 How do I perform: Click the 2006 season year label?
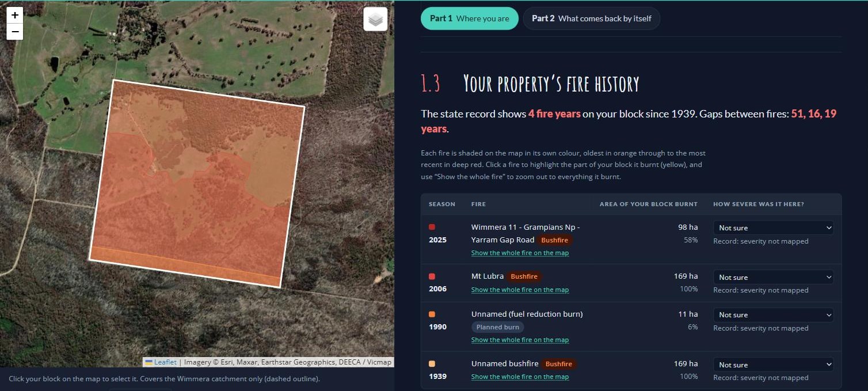[x=437, y=289]
